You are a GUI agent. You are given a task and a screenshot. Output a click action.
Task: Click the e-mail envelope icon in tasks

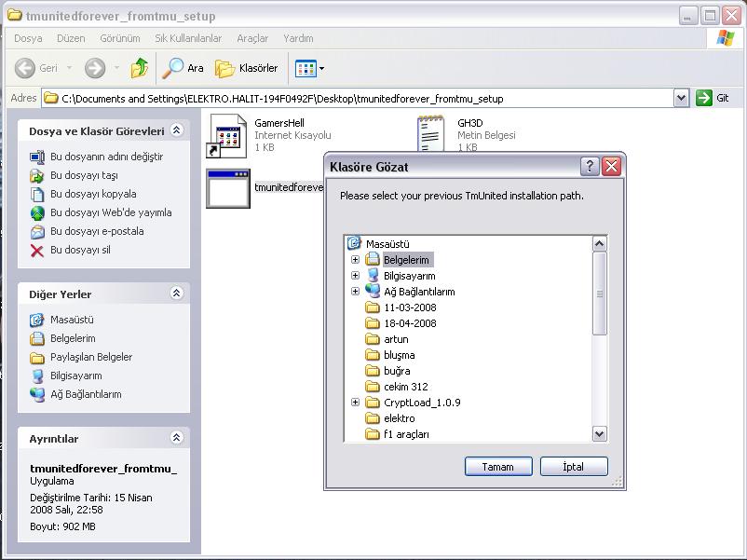pyautogui.click(x=37, y=232)
